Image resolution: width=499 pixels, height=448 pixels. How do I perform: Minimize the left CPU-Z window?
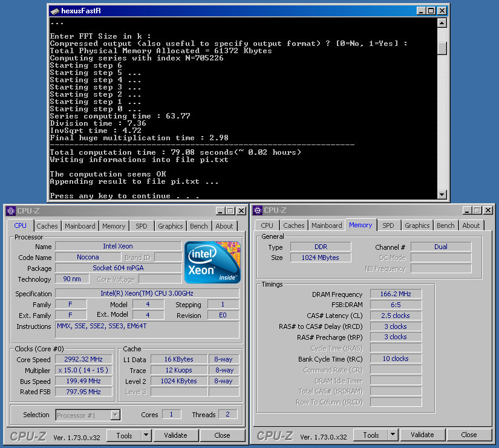point(220,210)
